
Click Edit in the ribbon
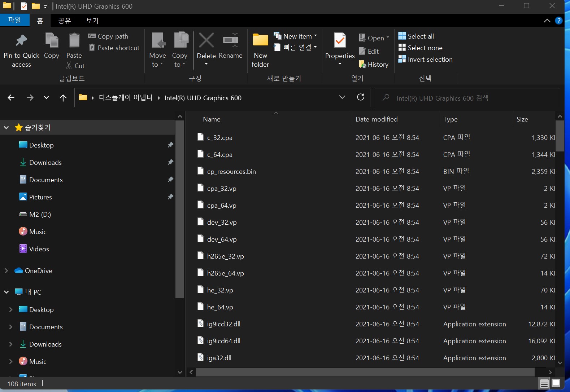(369, 51)
